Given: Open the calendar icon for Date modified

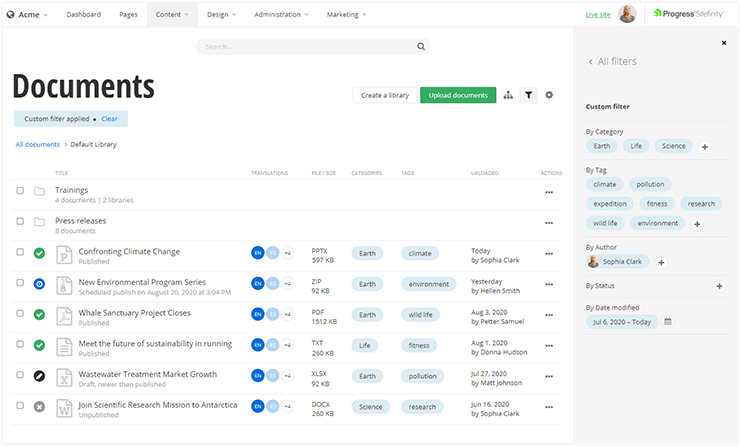Looking at the screenshot, I should pyautogui.click(x=668, y=321).
